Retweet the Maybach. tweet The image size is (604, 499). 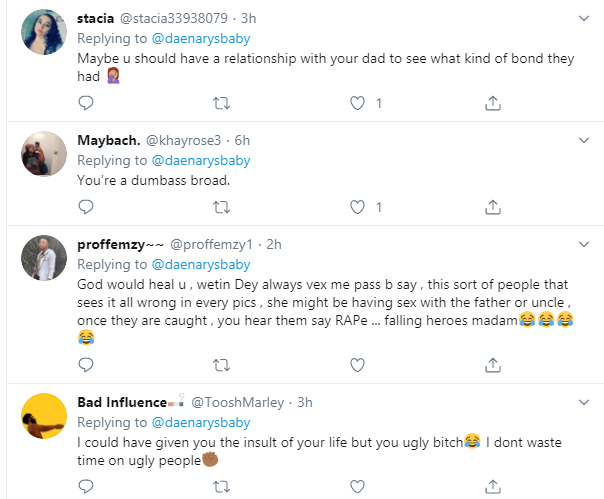pos(222,207)
